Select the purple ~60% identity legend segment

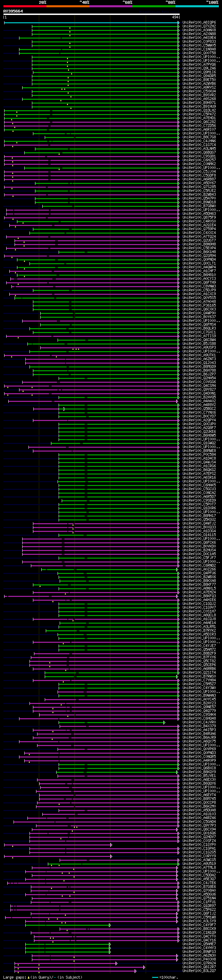click(x=111, y=6)
